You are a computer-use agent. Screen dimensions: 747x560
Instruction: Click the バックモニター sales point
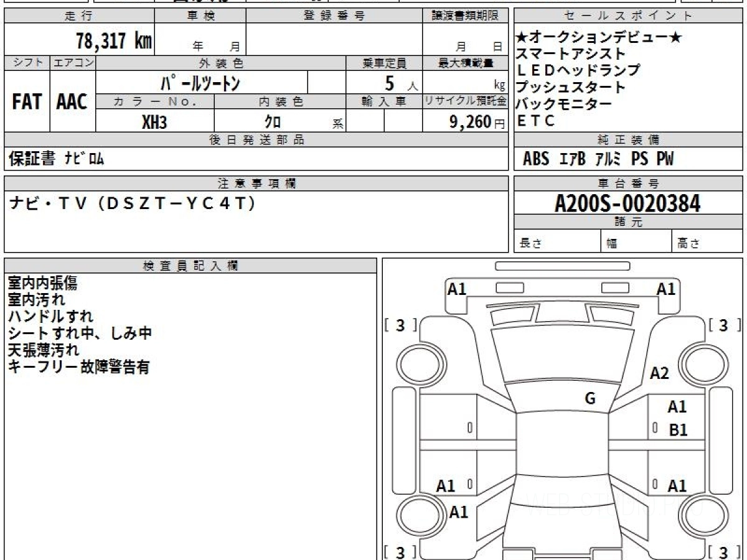click(564, 105)
